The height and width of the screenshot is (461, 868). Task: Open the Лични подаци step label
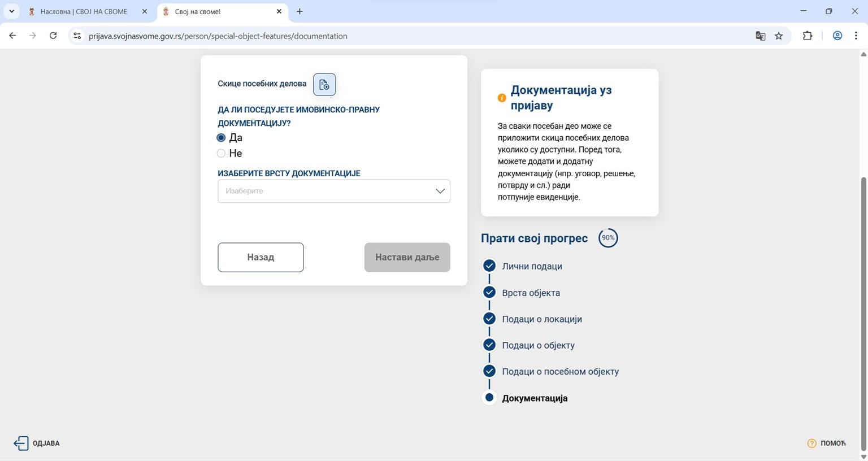(x=532, y=266)
